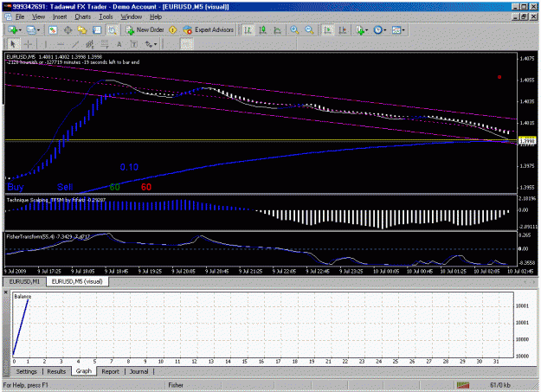
Task: Select the Crosshair tool
Action: 29,44
